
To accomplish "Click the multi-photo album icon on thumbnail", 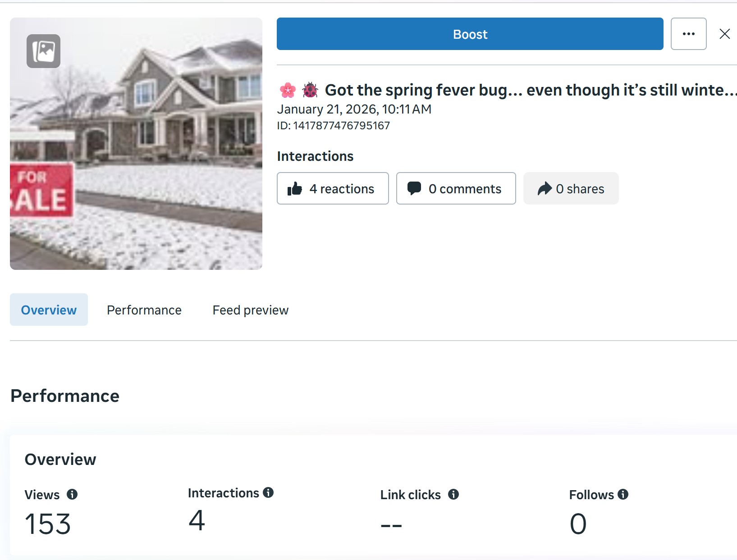I will pos(43,51).
